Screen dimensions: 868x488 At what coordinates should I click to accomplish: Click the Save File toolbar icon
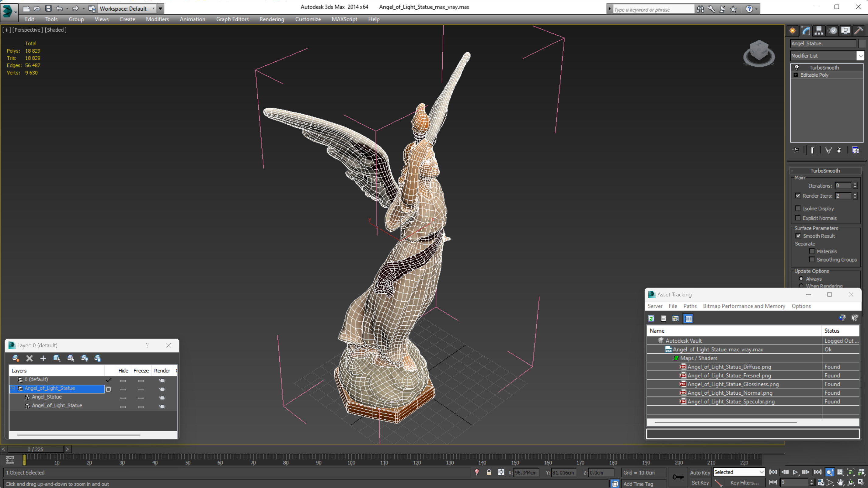coord(48,9)
